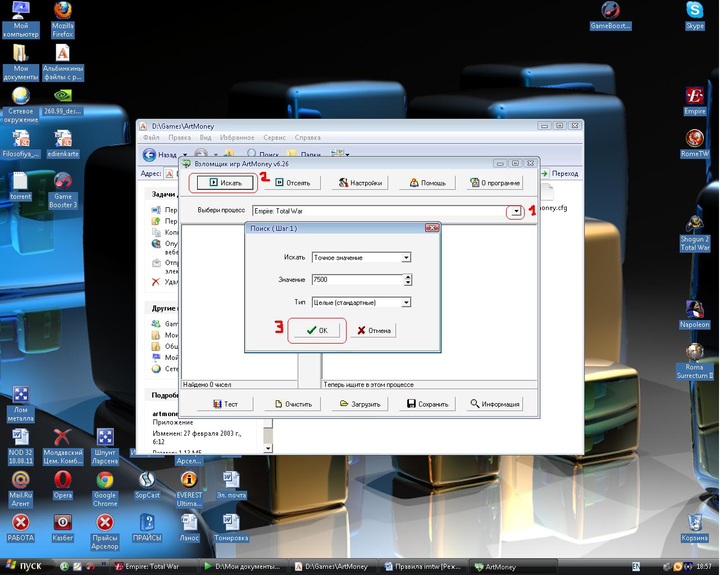Open the Избранное menu in Explorer
This screenshot has height=575, width=728.
[x=237, y=138]
